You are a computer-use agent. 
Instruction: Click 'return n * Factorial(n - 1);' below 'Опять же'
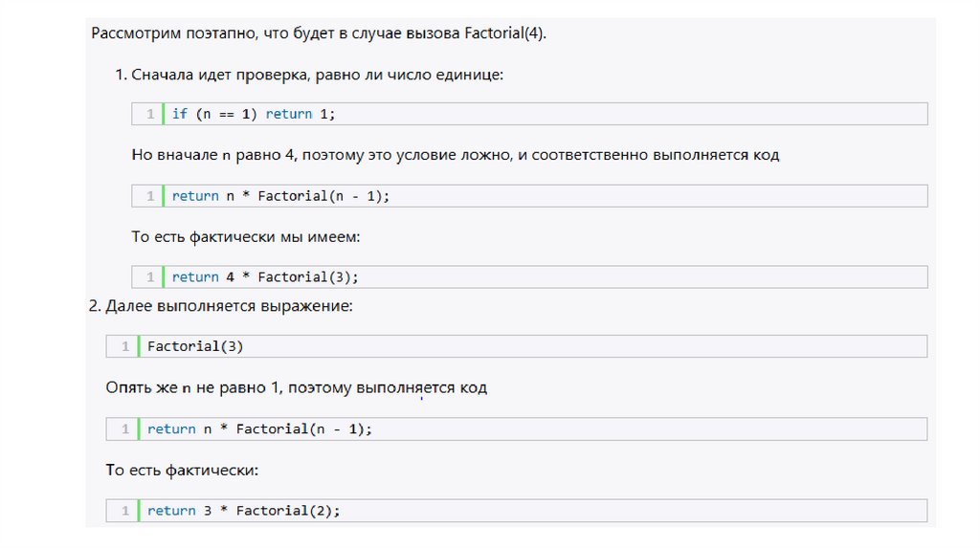[258, 429]
